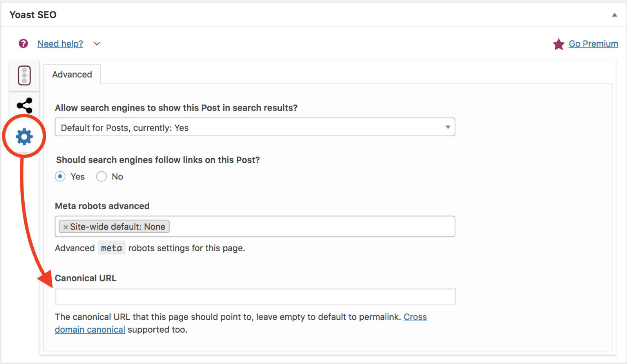The height and width of the screenshot is (364, 627).
Task: Click the Yoast SEO panel title
Action: [33, 15]
